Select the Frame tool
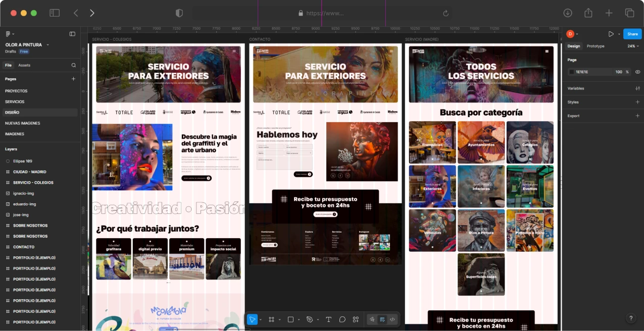Viewport: 644px width, 331px height. (271, 319)
